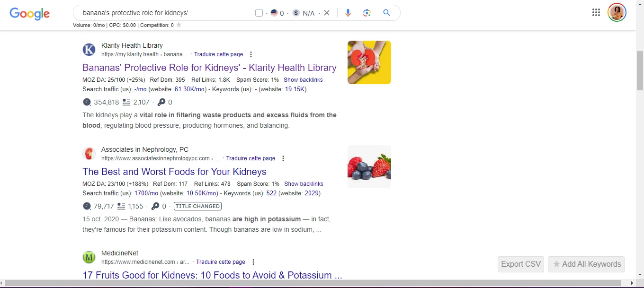
Task: Click the vertical scrollbar down arrow
Action: pyautogui.click(x=640, y=275)
